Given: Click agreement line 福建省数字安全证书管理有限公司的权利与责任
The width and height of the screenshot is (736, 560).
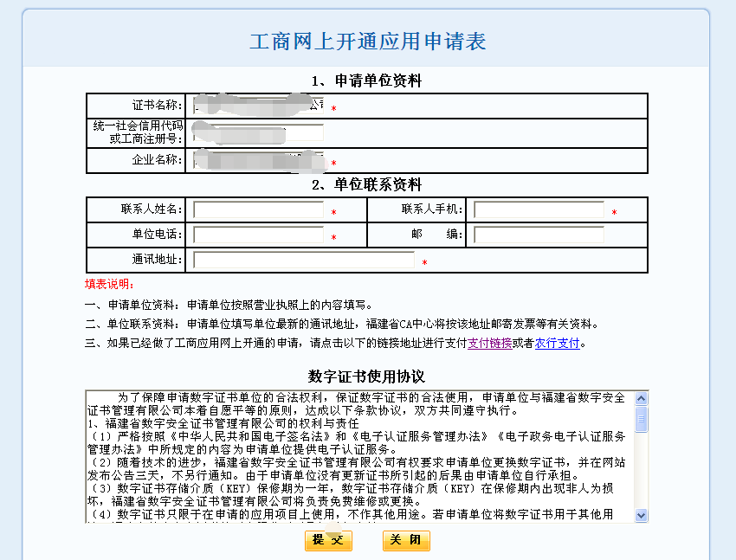Looking at the screenshot, I should 223,423.
